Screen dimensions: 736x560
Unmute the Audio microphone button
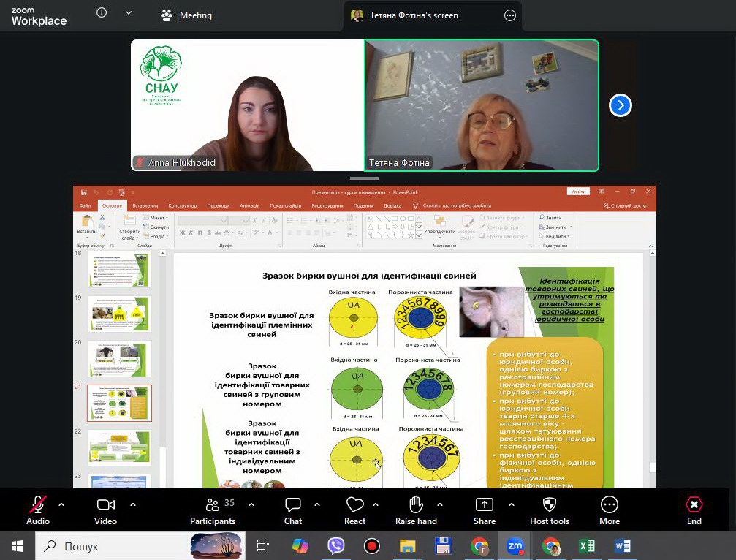coord(38,505)
